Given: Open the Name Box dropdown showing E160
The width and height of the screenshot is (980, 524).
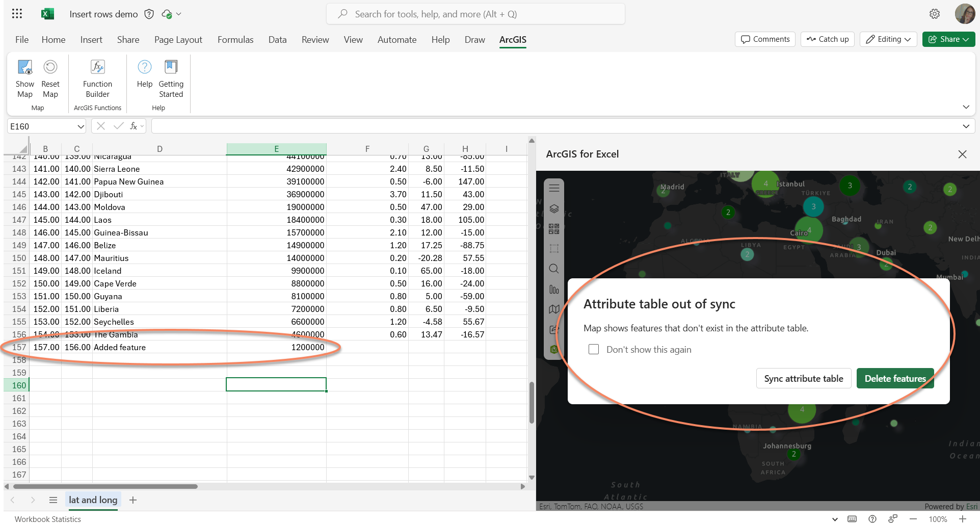Looking at the screenshot, I should (x=81, y=126).
